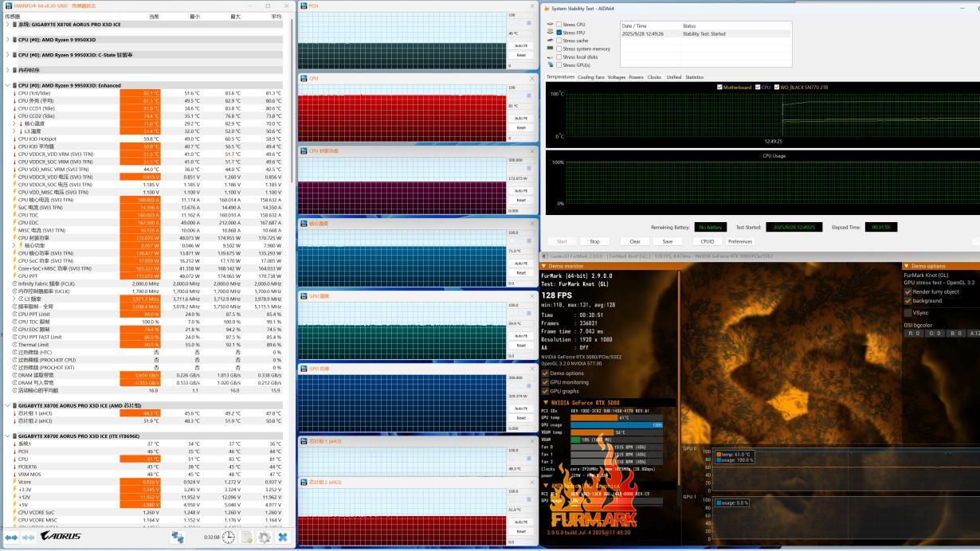Enable the Stress CPU checkbox
This screenshot has height=551, width=980.
pyautogui.click(x=559, y=25)
